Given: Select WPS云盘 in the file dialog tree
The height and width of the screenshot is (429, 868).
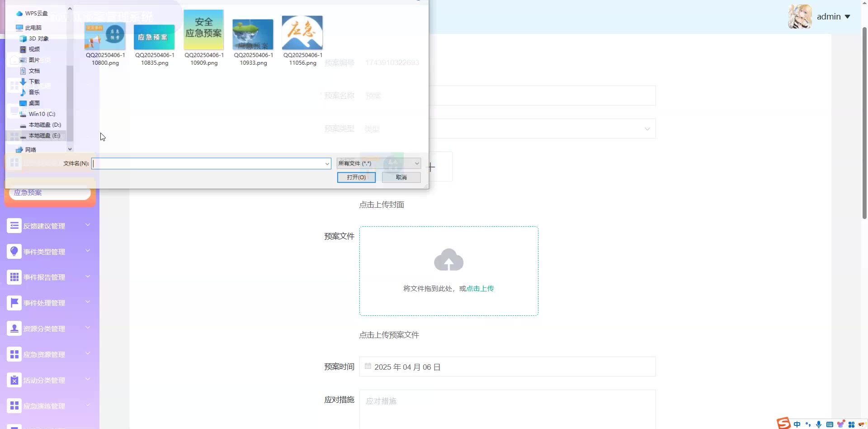Looking at the screenshot, I should [x=32, y=14].
